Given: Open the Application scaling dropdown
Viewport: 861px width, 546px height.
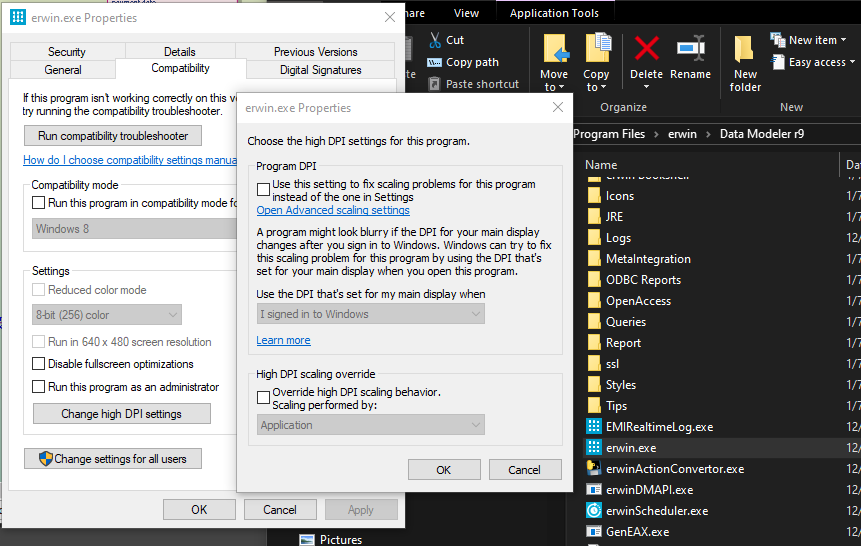Looking at the screenshot, I should coord(371,425).
